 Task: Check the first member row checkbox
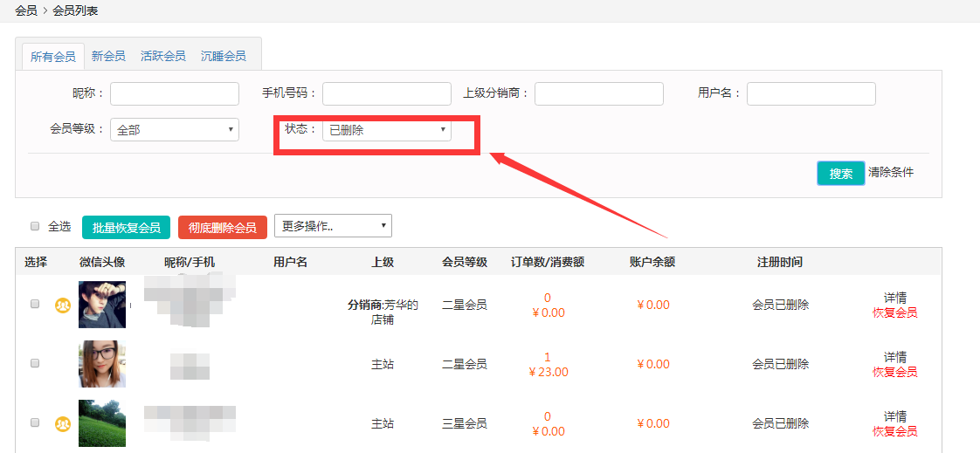click(35, 304)
